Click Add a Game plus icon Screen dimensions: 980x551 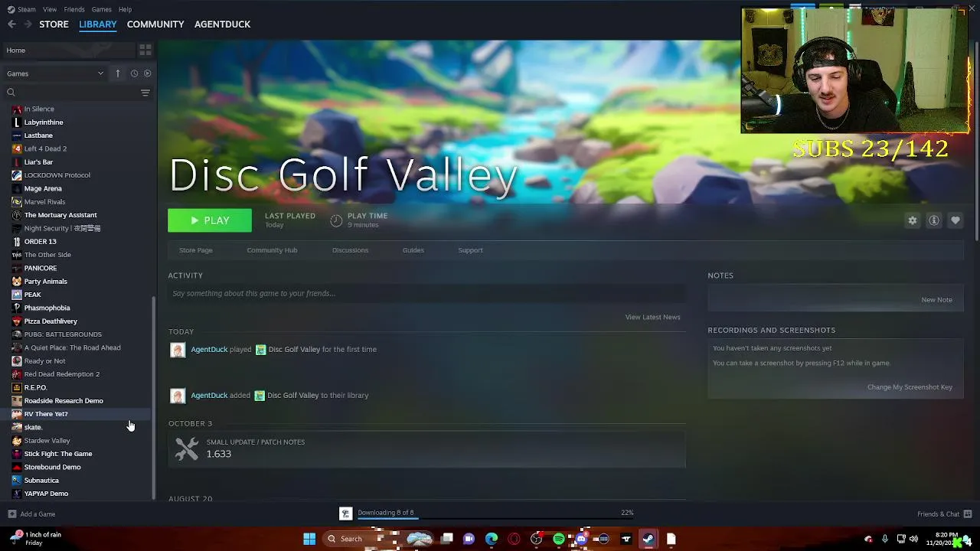click(11, 514)
